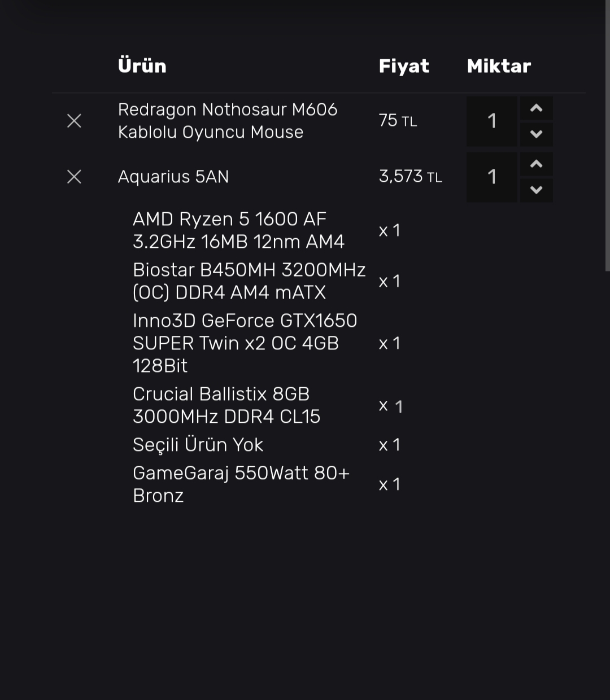Open the Aquarius 5AN product page

coord(173,177)
